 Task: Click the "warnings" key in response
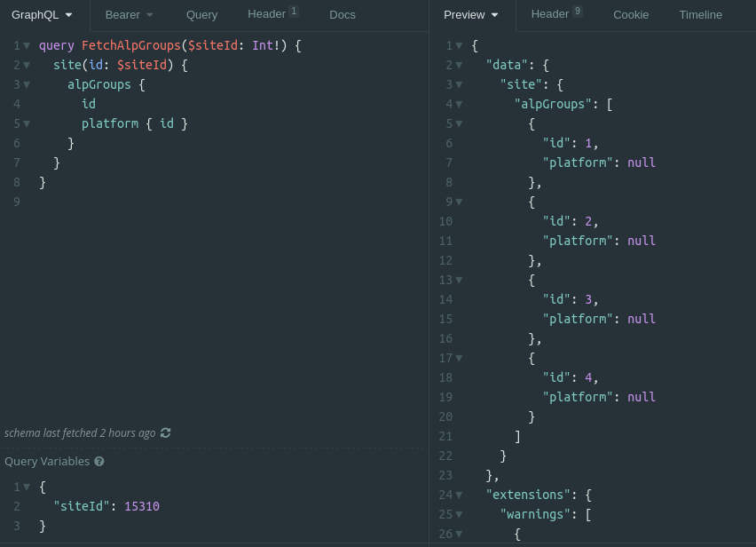(536, 515)
